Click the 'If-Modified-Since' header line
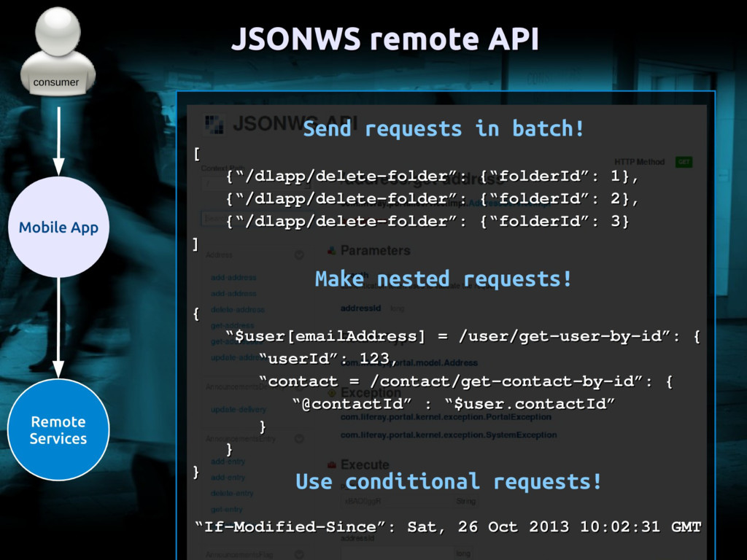Image resolution: width=747 pixels, height=560 pixels. pos(449,526)
